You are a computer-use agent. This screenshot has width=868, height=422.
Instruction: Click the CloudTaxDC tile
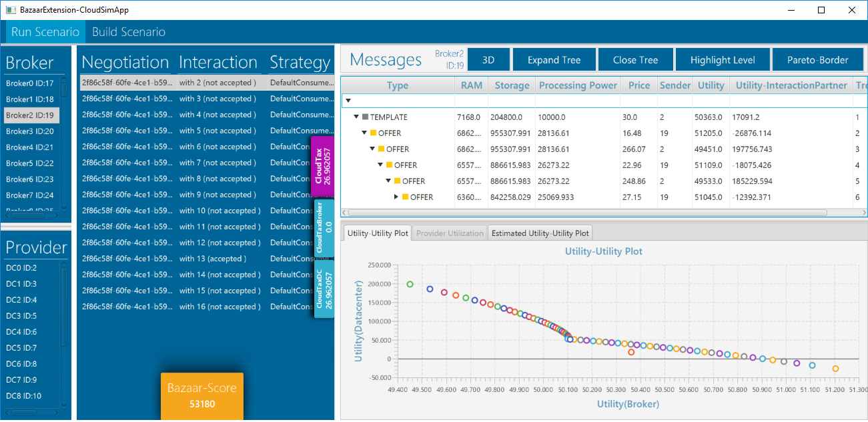(323, 289)
